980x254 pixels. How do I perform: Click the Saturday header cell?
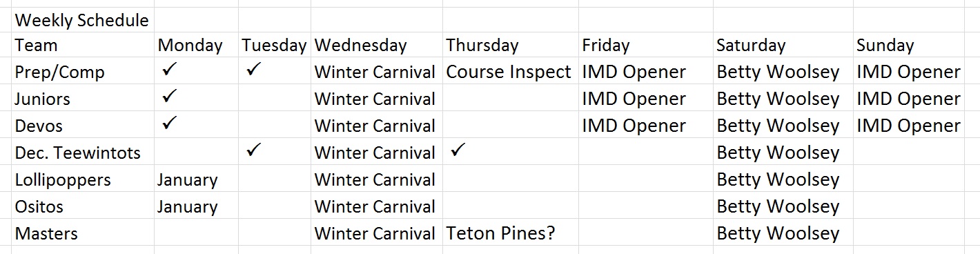(783, 46)
